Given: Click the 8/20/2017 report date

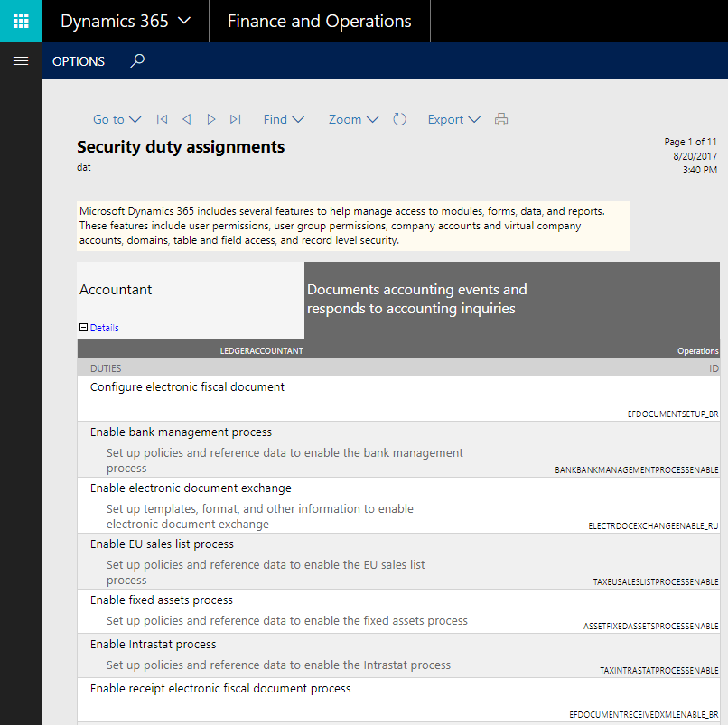Looking at the screenshot, I should pyautogui.click(x=695, y=156).
